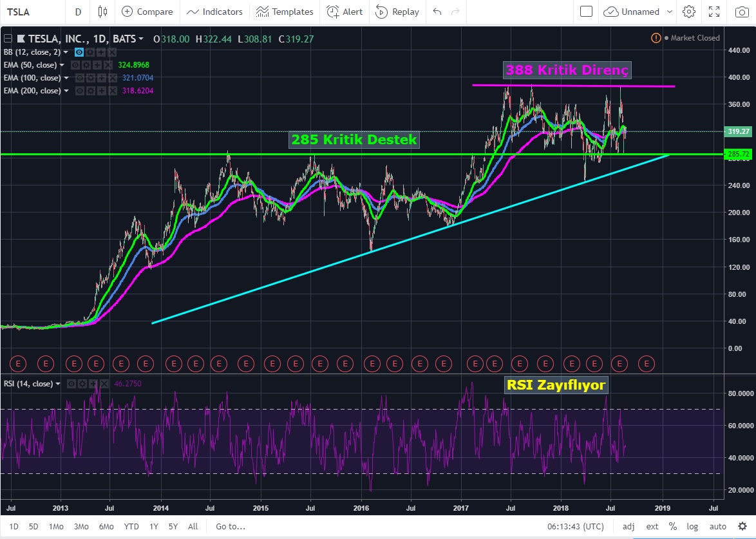Click the TSLA symbol search field
The image size is (756, 539).
[33, 12]
